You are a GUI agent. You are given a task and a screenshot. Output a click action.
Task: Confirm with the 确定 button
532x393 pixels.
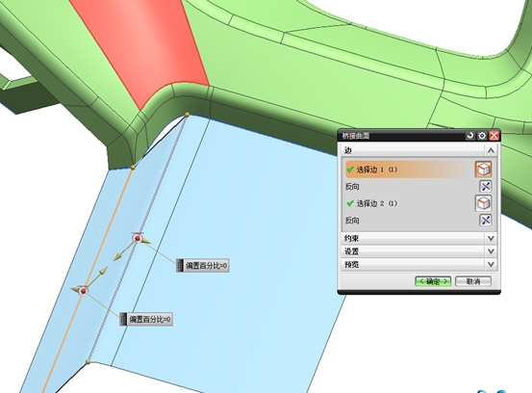433,281
